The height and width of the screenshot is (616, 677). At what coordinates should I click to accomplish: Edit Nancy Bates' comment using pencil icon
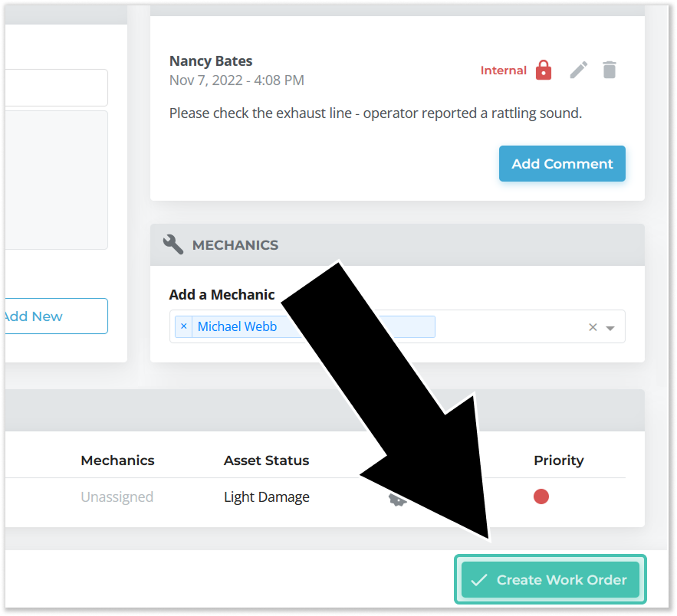pyautogui.click(x=578, y=70)
